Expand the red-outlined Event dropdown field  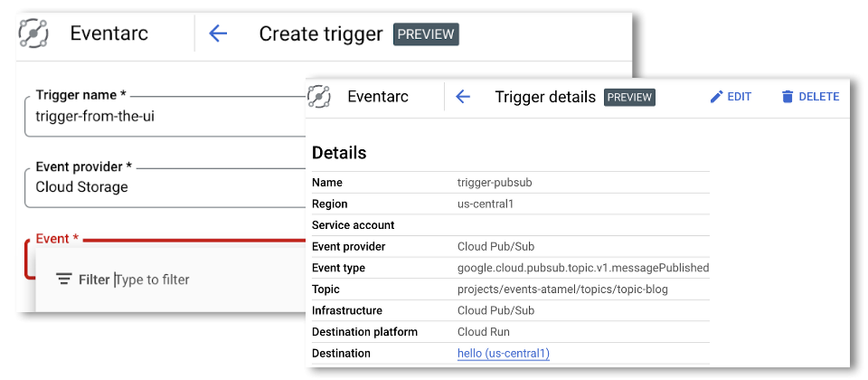[163, 249]
